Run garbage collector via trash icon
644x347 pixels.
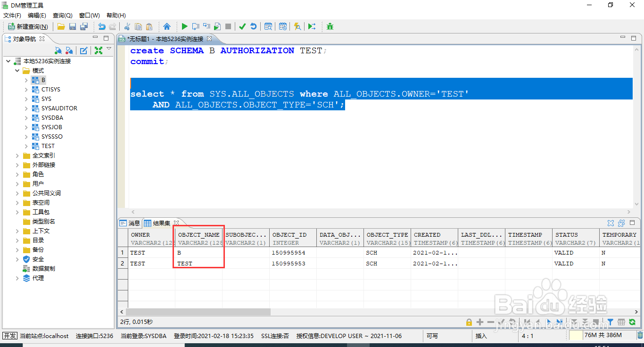click(640, 335)
